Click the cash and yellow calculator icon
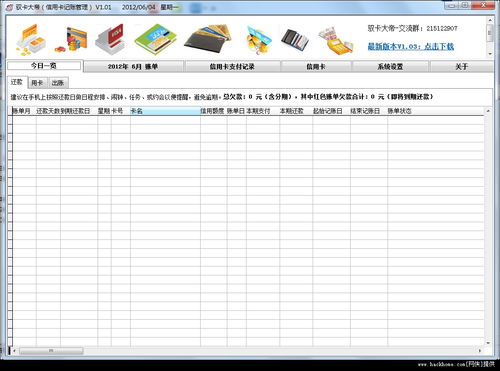The width and height of the screenshot is (500, 371). pos(335,41)
